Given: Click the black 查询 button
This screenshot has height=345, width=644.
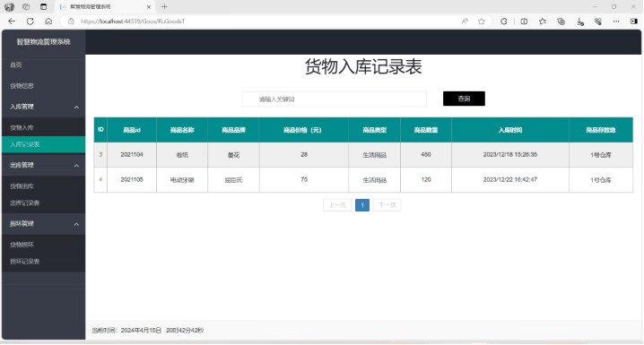Looking at the screenshot, I should tap(464, 99).
